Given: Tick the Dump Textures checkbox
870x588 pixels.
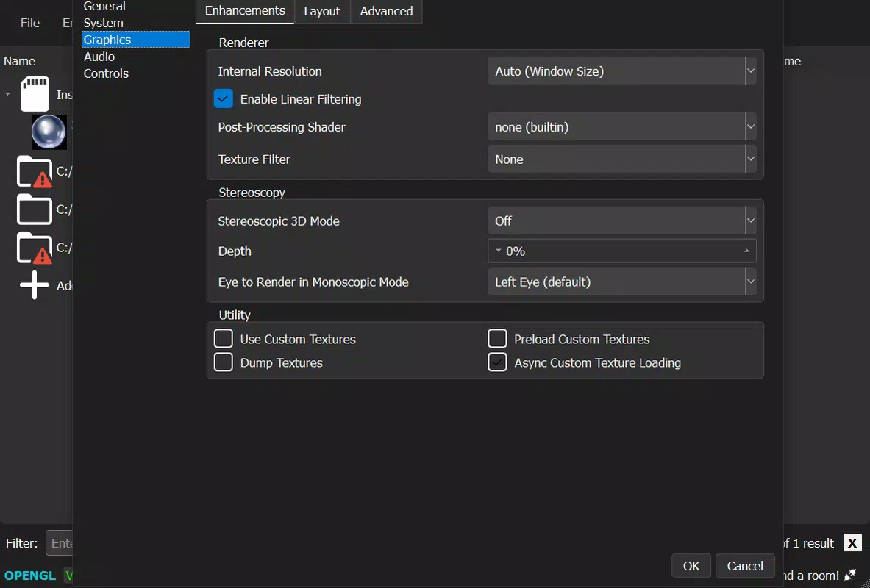Looking at the screenshot, I should click(223, 362).
